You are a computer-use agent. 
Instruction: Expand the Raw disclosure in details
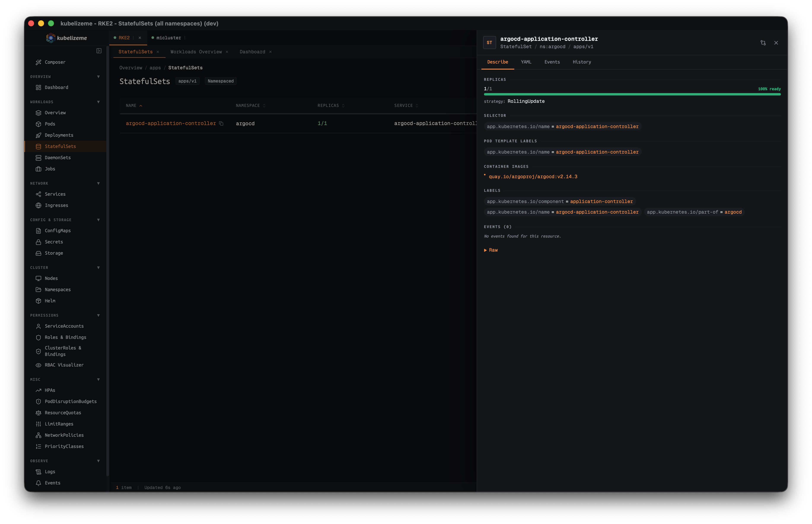491,250
